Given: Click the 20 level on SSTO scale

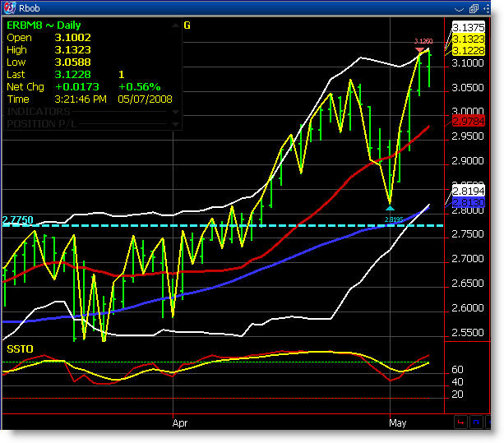Looking at the screenshot, I should pyautogui.click(x=457, y=395).
